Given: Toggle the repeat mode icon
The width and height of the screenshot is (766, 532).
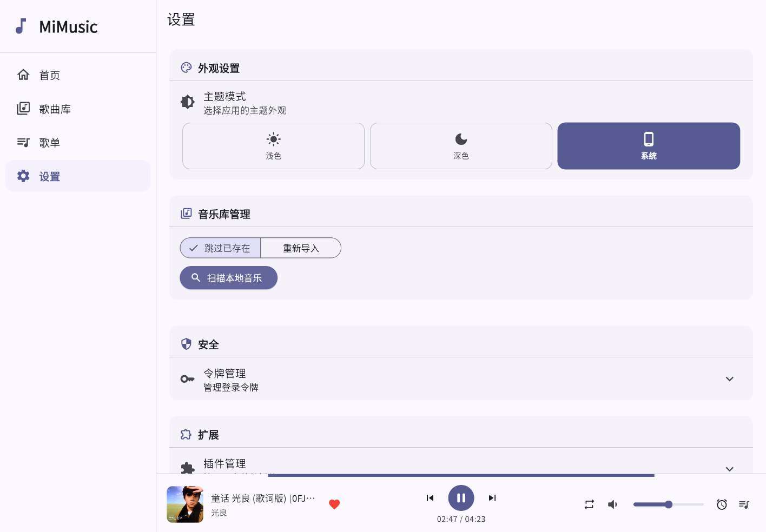Looking at the screenshot, I should click(x=589, y=504).
